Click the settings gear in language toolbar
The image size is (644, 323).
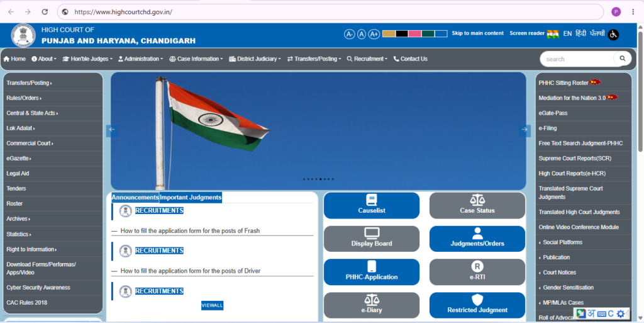pyautogui.click(x=621, y=314)
